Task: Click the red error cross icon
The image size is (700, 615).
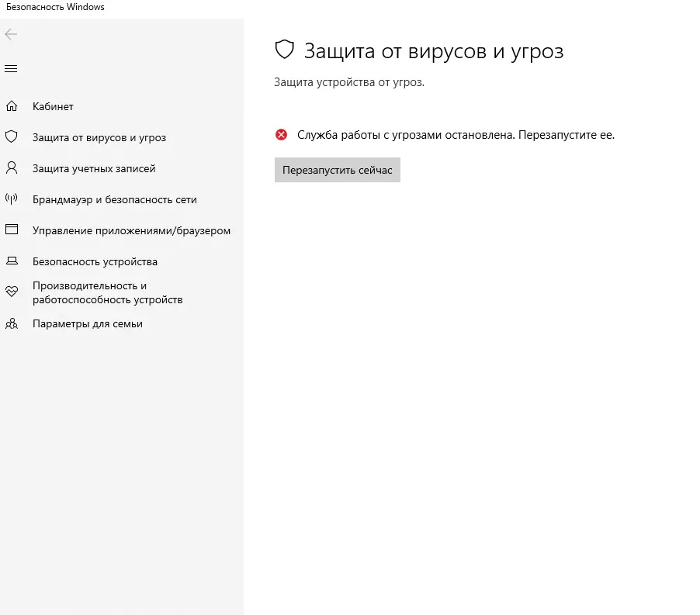Action: (x=281, y=135)
